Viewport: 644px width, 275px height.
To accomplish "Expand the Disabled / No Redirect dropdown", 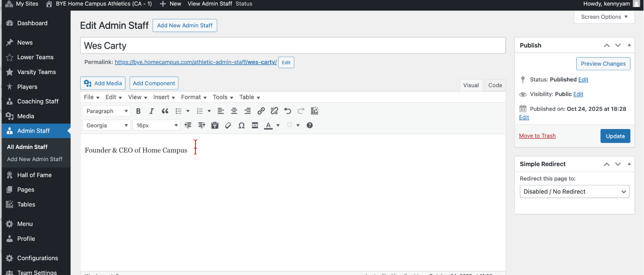I will (x=574, y=192).
